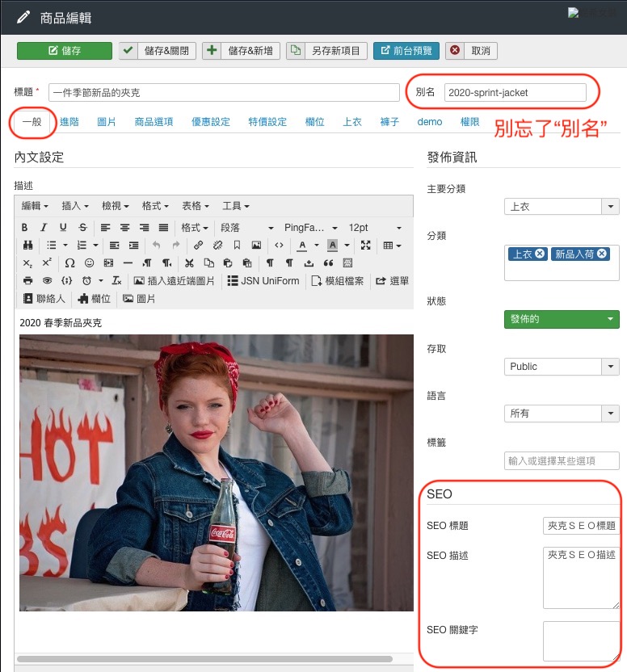Switch to the 商品選項 tab
This screenshot has height=672, width=627.
click(154, 122)
